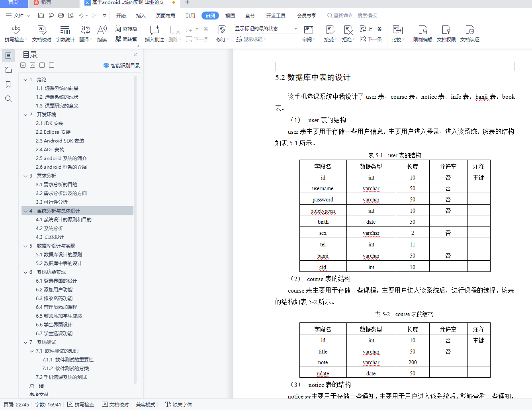Insert a comment with 插入批注

pos(154,34)
